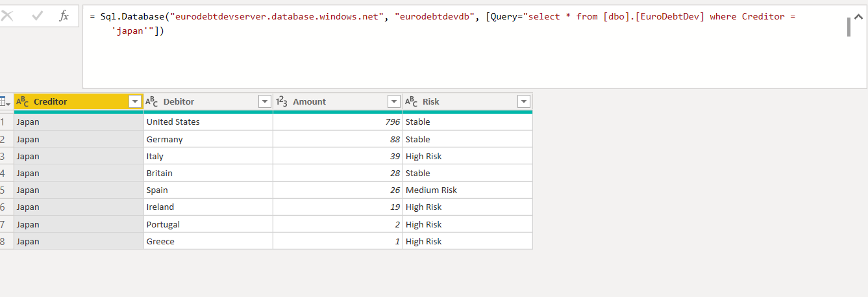
Task: Select the Risk cell in the United States row
Action: (x=468, y=122)
